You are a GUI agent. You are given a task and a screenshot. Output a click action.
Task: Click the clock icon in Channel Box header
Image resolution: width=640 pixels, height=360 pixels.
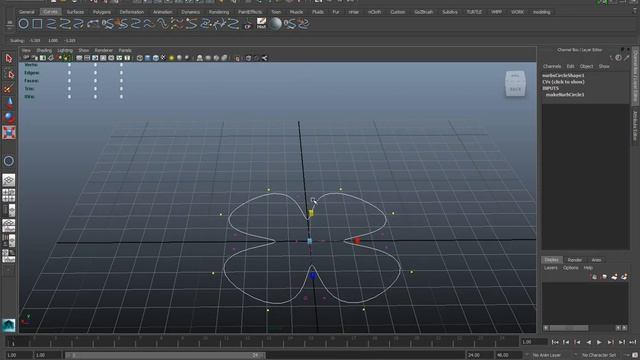coord(618,58)
